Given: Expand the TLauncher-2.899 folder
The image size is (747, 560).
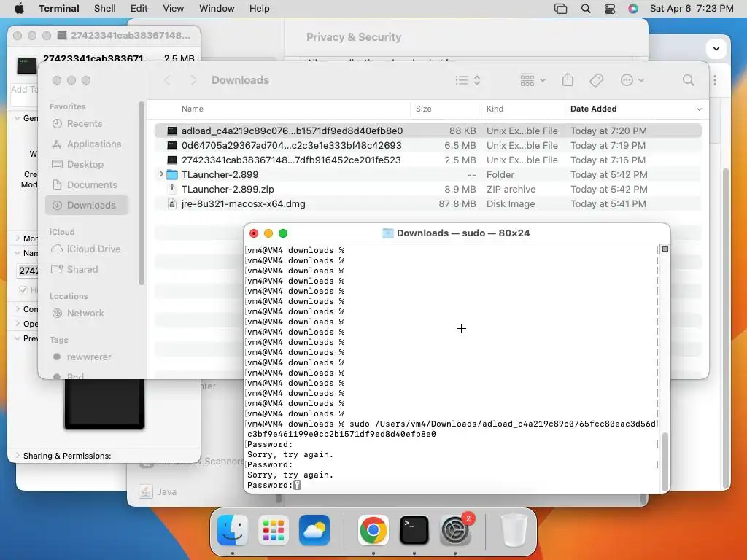Looking at the screenshot, I should pyautogui.click(x=161, y=174).
